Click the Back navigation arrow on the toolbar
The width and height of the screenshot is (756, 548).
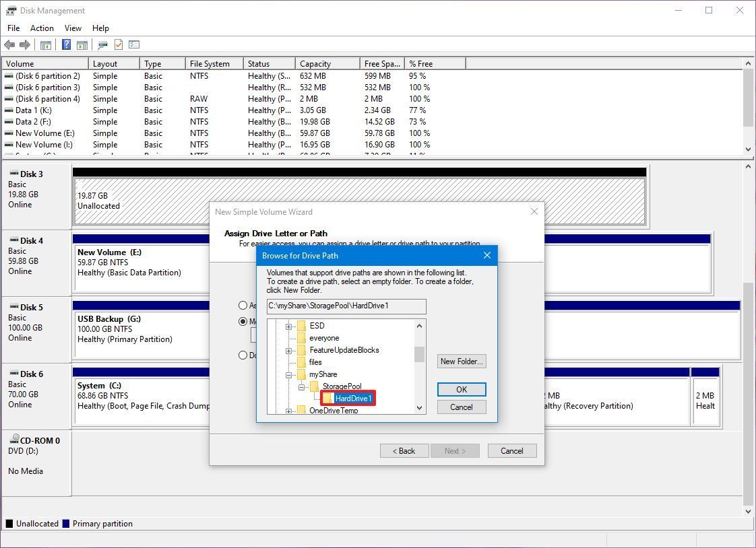10,44
